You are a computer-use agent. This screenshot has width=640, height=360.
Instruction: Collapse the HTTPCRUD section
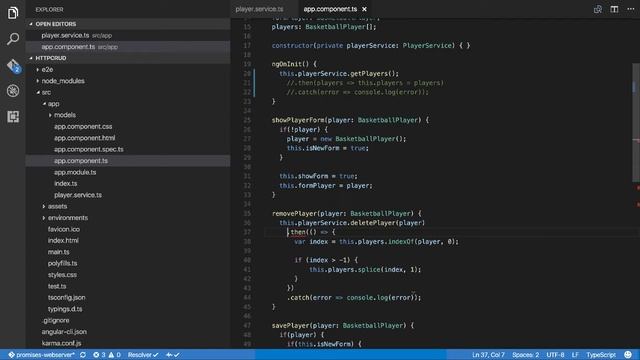click(x=128, y=58)
